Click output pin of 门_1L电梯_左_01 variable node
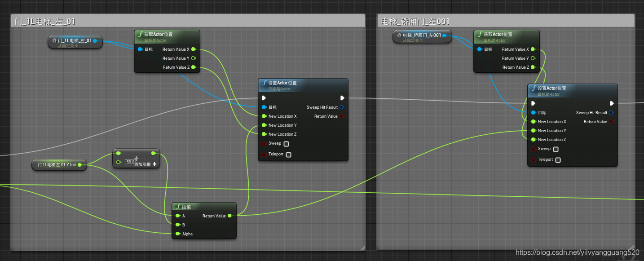Image resolution: width=644 pixels, height=261 pixels. point(95,40)
